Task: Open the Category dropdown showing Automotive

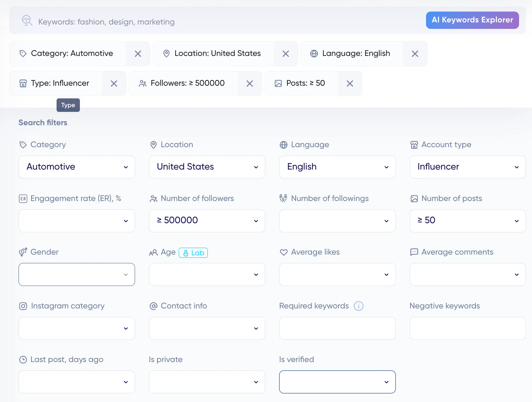Action: coord(77,167)
